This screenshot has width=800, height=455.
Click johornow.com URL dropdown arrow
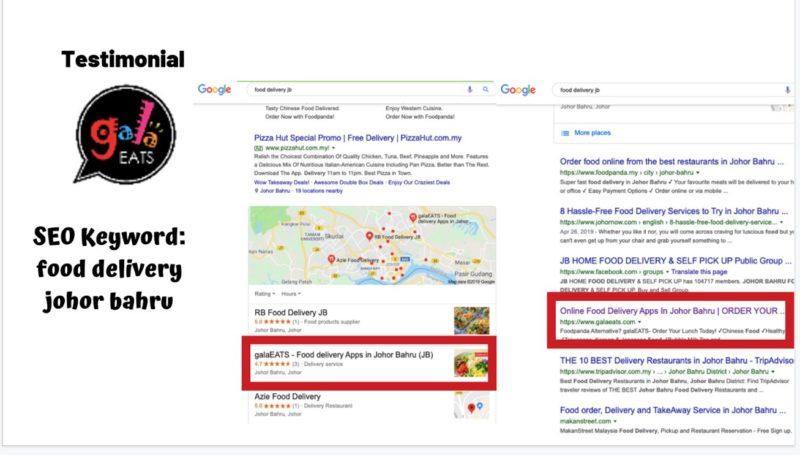click(781, 222)
